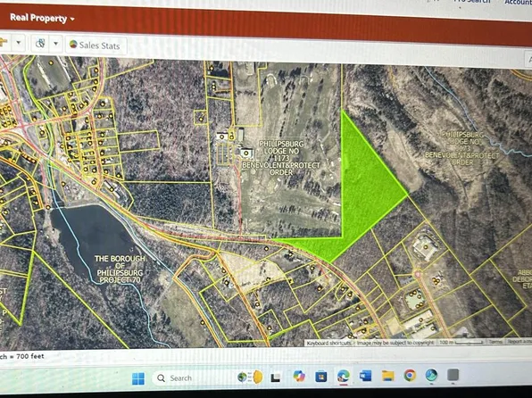
Task: Click the Borough of Philipsburg Project 70 label
Action: tap(120, 269)
